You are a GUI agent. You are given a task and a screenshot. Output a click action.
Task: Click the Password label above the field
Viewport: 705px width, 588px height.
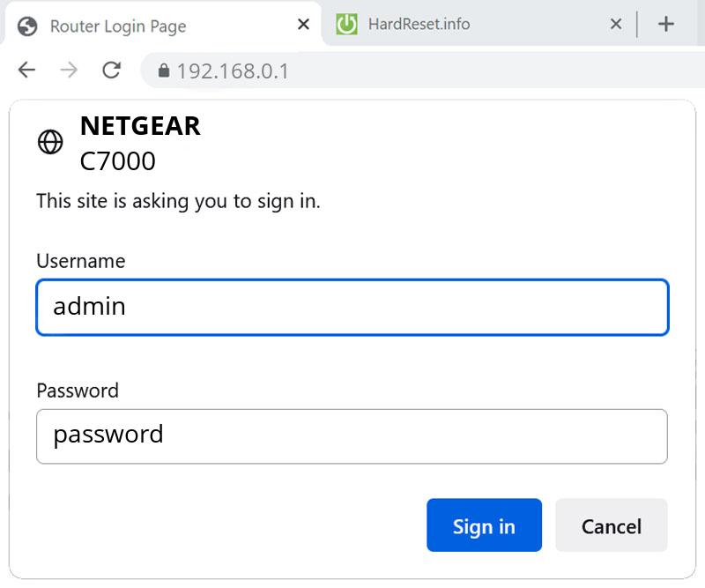[78, 391]
